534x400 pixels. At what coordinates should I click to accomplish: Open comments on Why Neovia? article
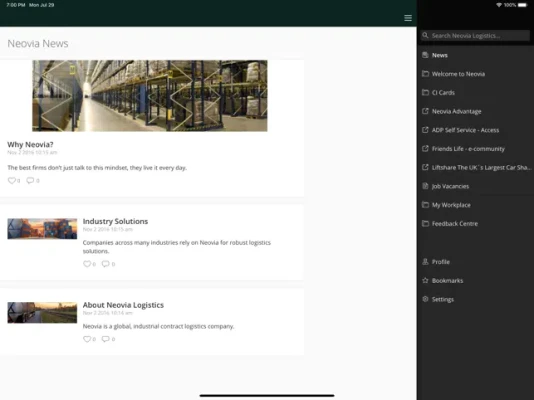click(x=30, y=180)
